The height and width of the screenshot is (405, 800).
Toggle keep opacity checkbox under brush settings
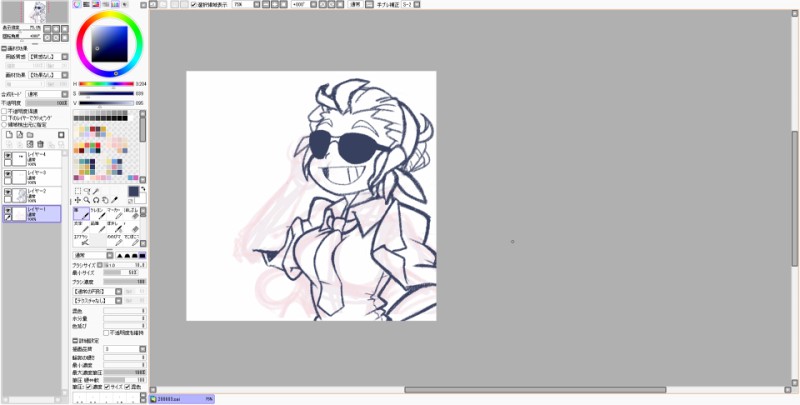106,333
